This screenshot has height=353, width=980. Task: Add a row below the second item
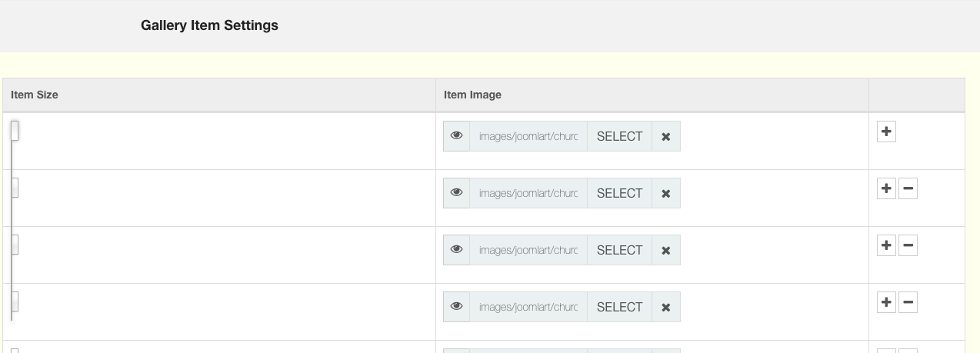pos(886,188)
